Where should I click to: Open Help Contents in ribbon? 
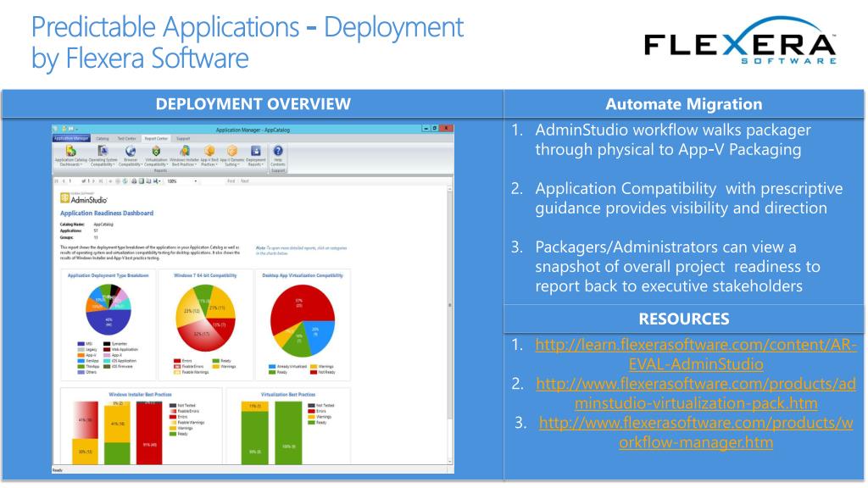(x=278, y=156)
